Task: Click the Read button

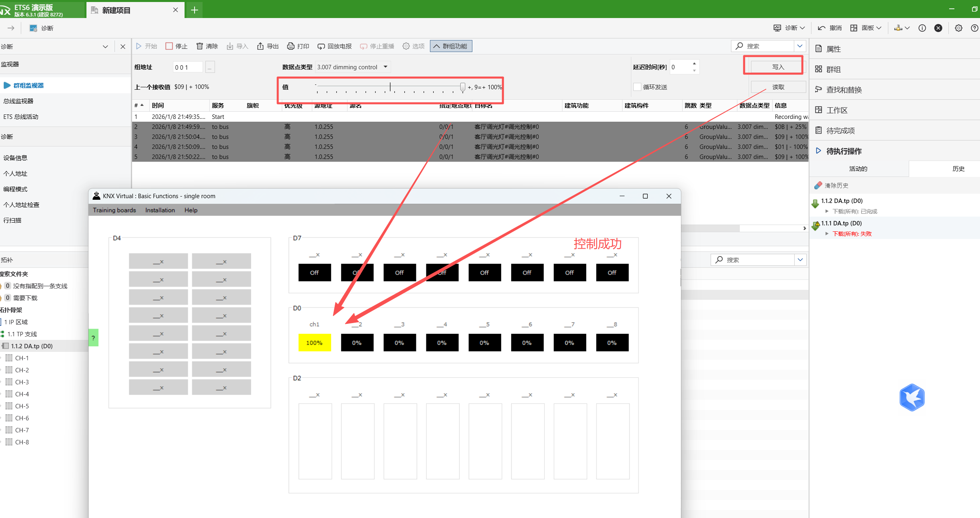Action: (x=778, y=87)
